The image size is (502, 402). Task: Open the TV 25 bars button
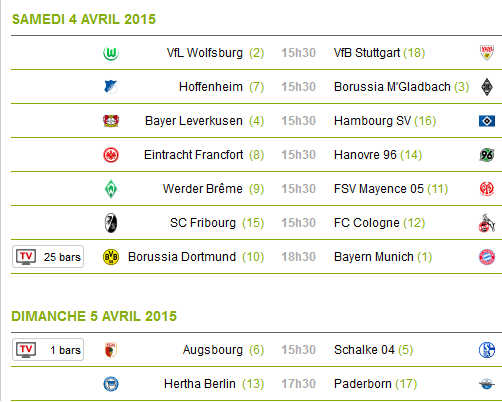click(x=48, y=257)
